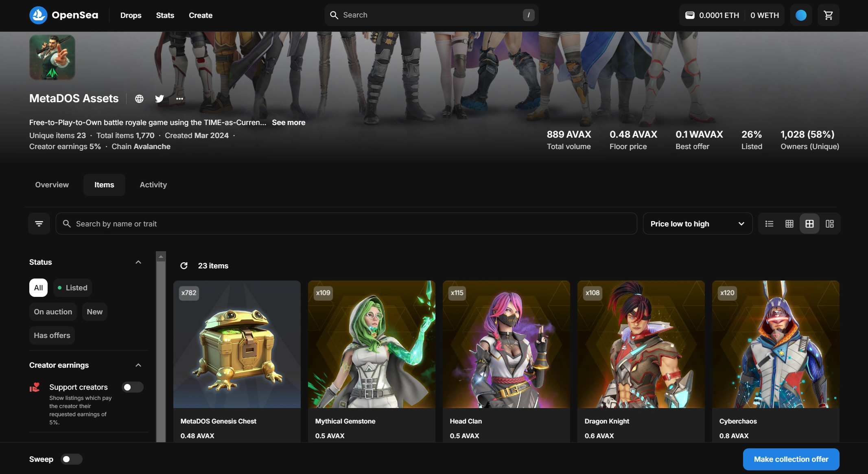Image resolution: width=868 pixels, height=474 pixels.
Task: Open the collection's Twitter link
Action: click(x=160, y=99)
